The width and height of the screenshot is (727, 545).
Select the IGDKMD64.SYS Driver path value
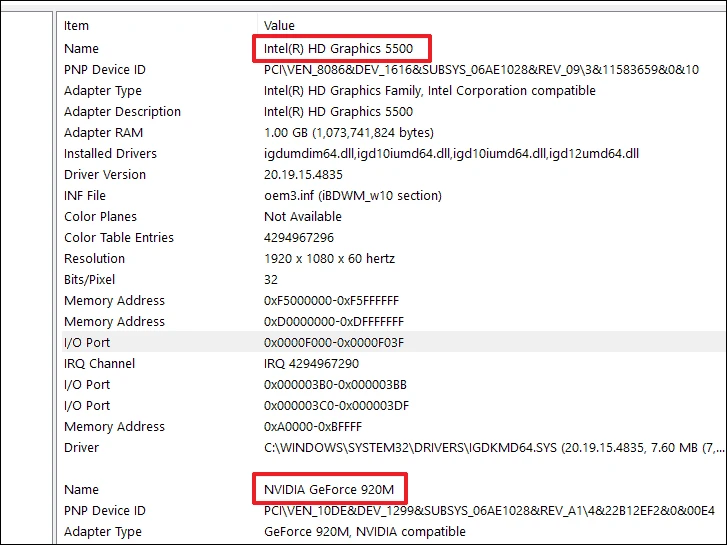pyautogui.click(x=494, y=448)
